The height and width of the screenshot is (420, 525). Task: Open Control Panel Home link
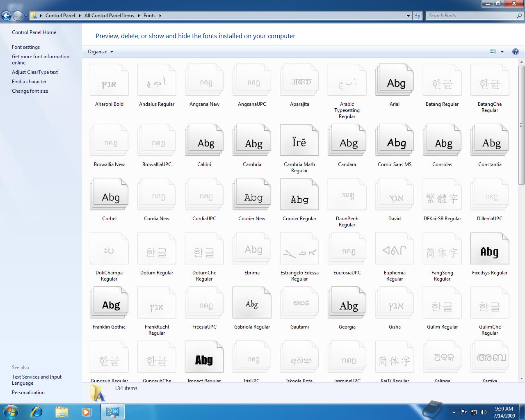[x=34, y=32]
